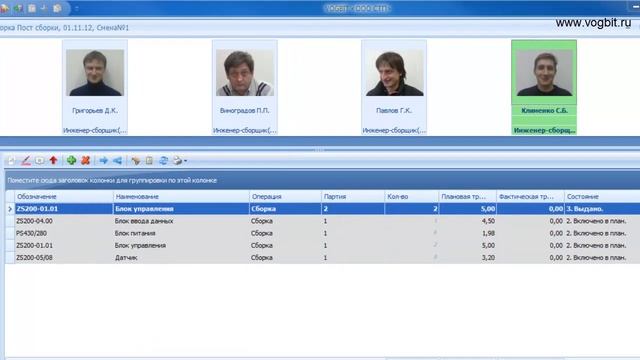The width and height of the screenshot is (640, 360).
Task: Click the blue refresh arrows icon
Action: pos(163,160)
